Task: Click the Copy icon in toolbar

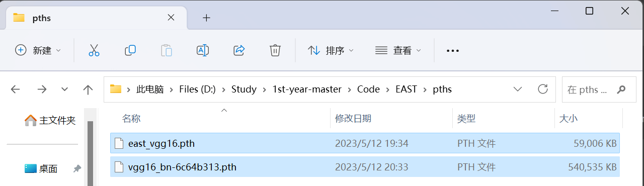Action: (x=130, y=50)
